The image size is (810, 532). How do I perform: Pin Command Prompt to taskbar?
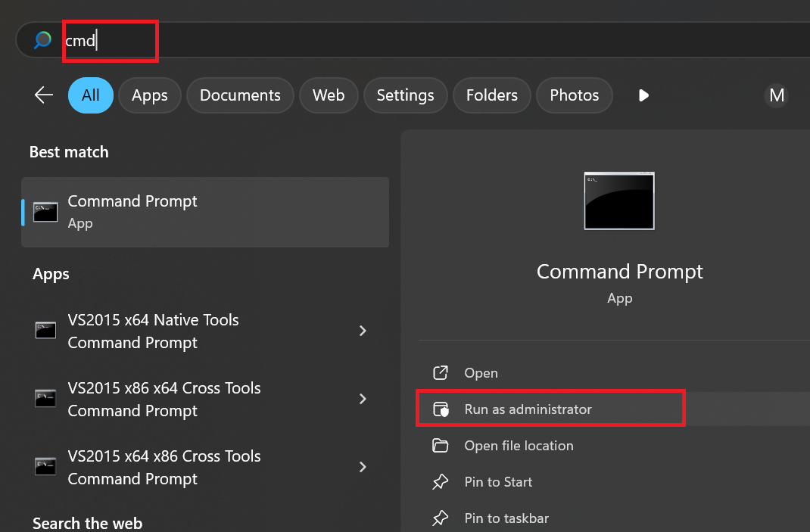pyautogui.click(x=506, y=518)
